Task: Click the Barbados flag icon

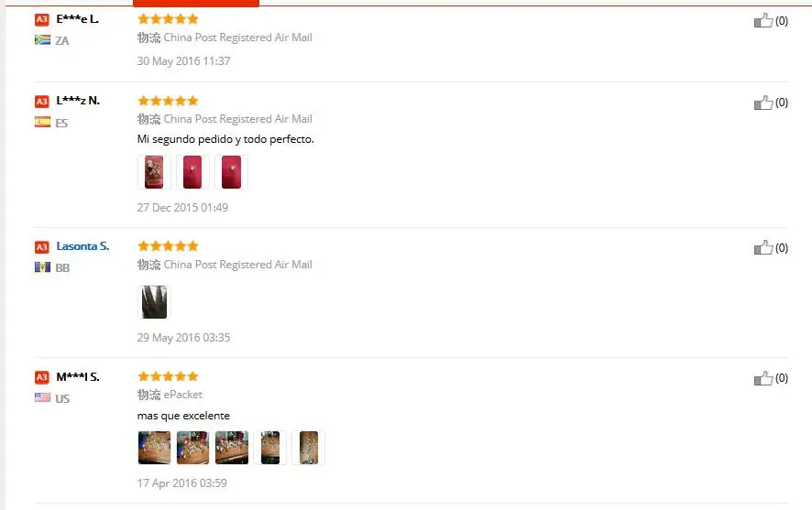Action: [x=42, y=266]
